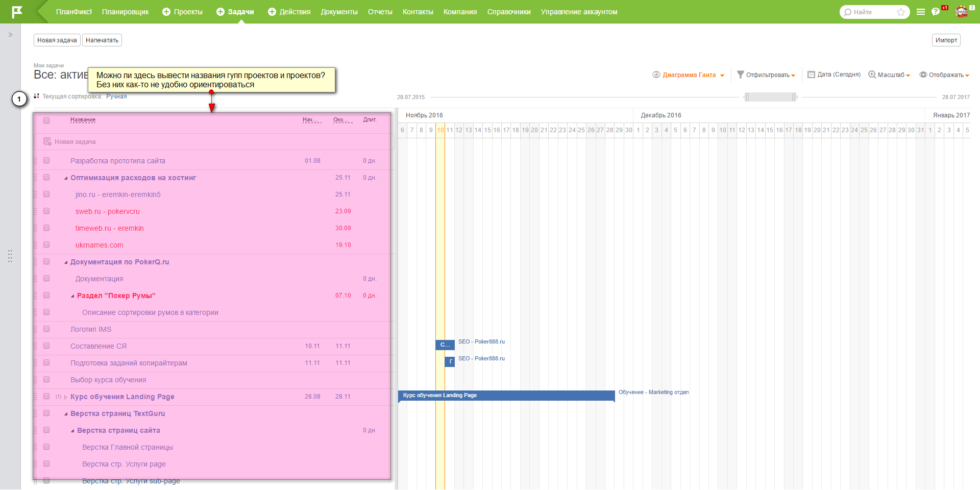Select the checkbox for sweb.ru - pokervcru
The height and width of the screenshot is (490, 980).
click(46, 211)
